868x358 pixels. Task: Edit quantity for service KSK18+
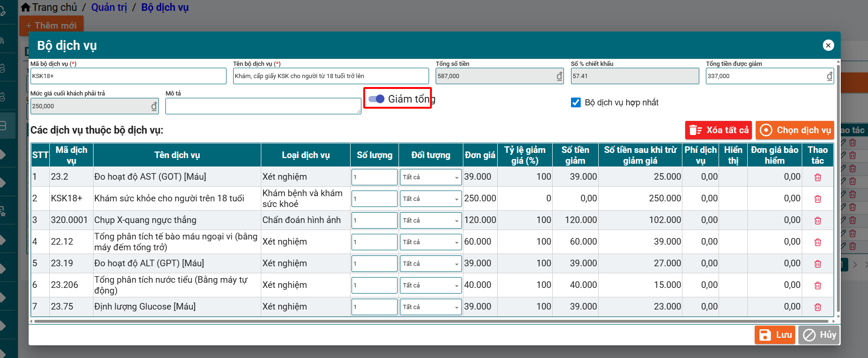pyautogui.click(x=375, y=199)
